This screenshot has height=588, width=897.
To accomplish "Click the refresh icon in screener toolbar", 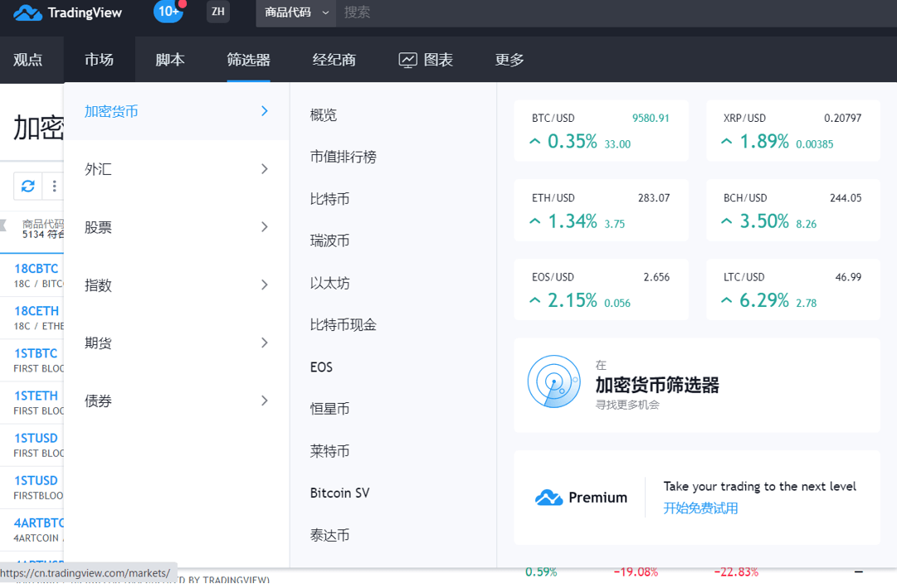I will 28,186.
